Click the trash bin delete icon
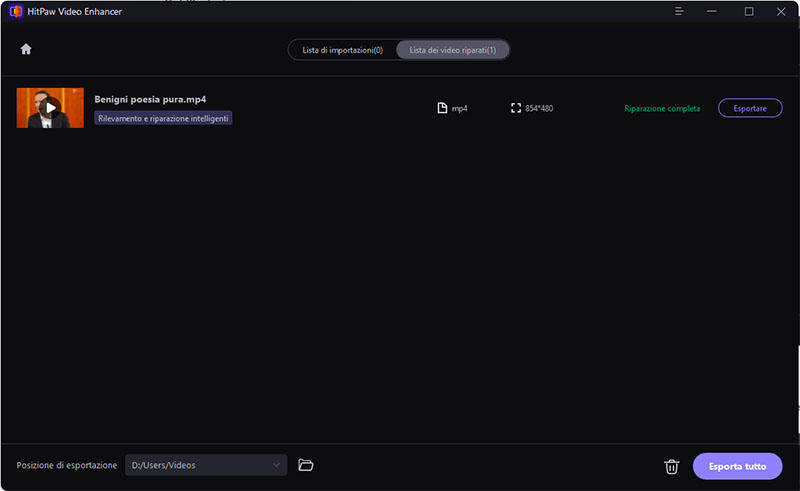Viewport: 800px width, 491px height. [672, 466]
